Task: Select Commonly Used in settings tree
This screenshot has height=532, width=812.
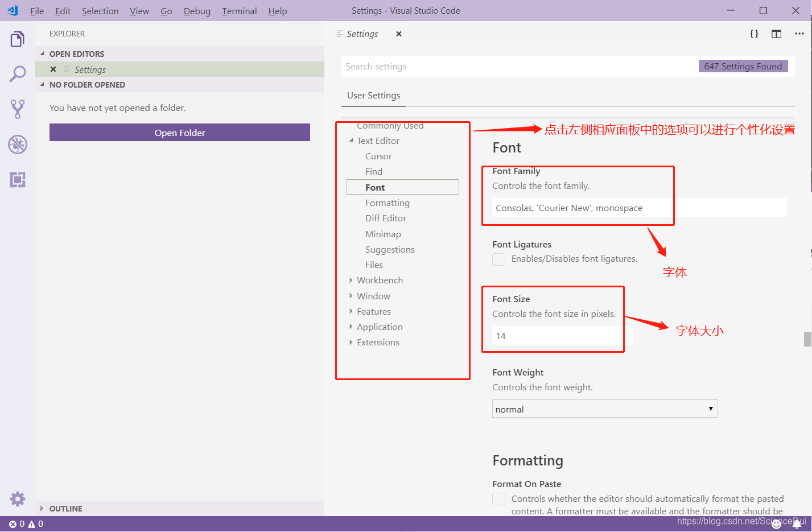Action: (x=390, y=126)
